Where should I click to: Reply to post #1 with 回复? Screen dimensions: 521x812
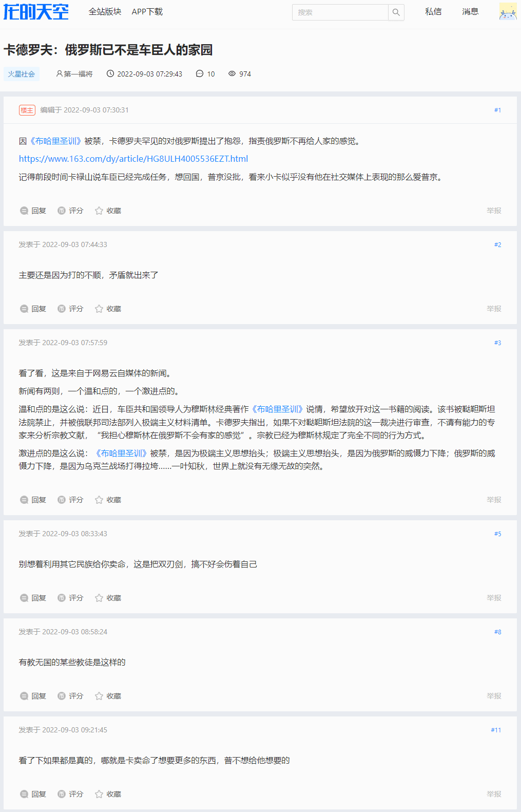[33, 211]
